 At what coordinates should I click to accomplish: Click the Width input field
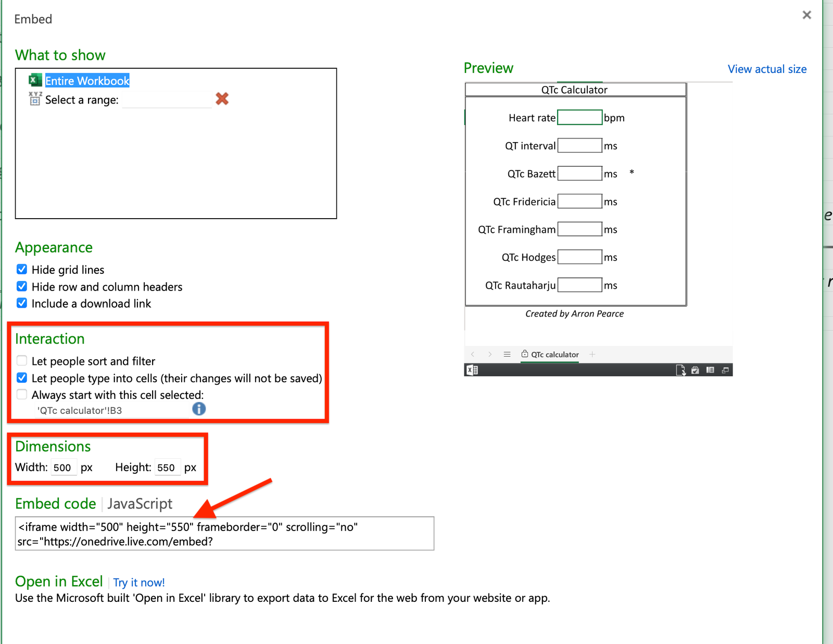(x=64, y=468)
